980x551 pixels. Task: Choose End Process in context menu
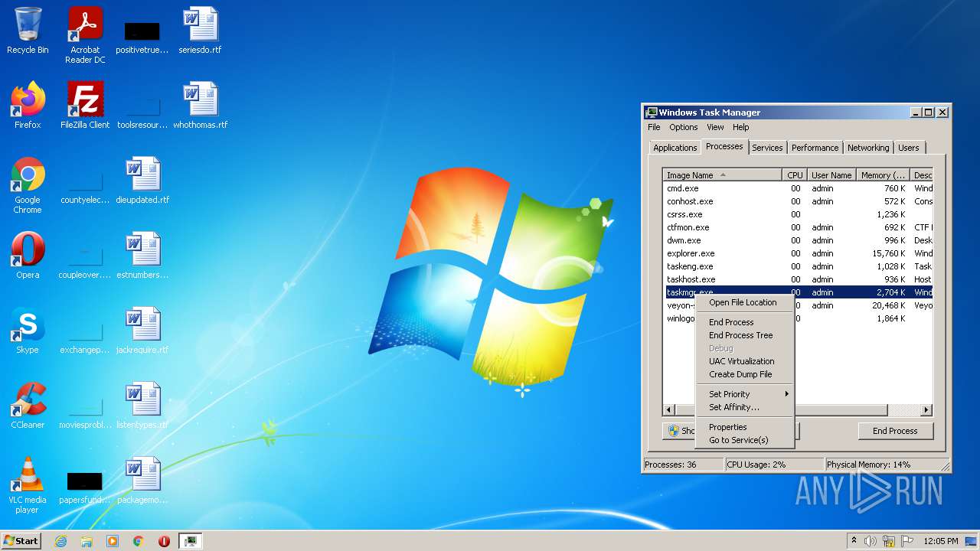[744, 322]
